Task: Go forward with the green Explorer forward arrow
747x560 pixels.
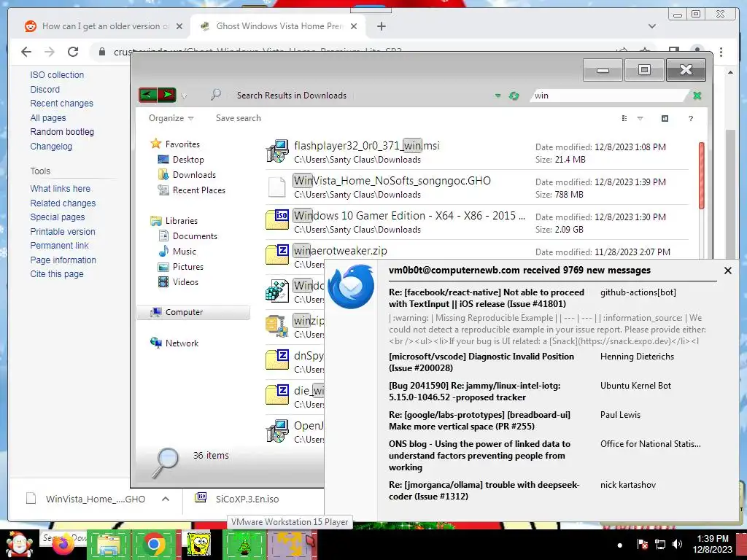Action: pos(167,95)
